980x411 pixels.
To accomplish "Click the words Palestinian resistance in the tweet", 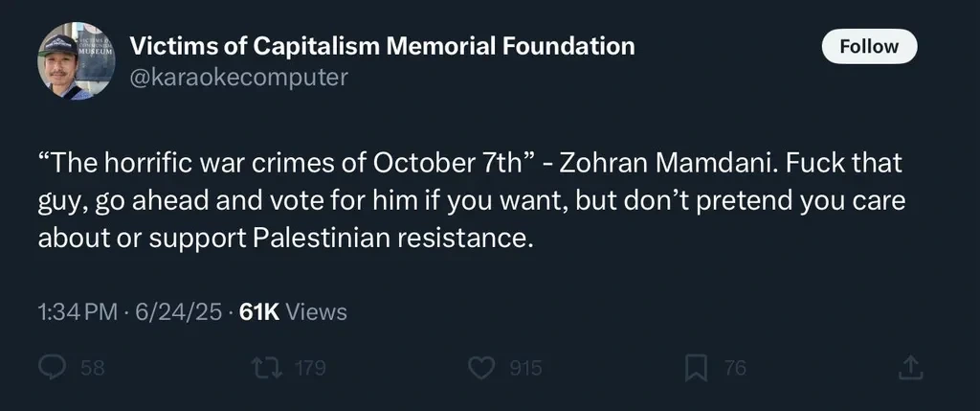I will point(390,238).
